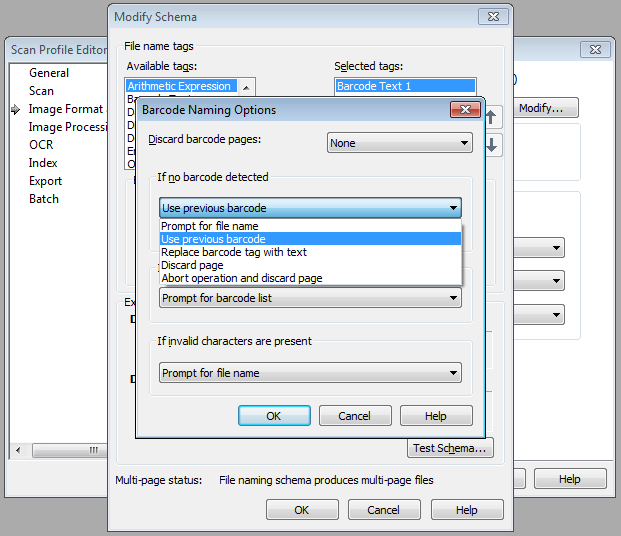Close the Modify Schema window
621x536 pixels.
(x=493, y=17)
